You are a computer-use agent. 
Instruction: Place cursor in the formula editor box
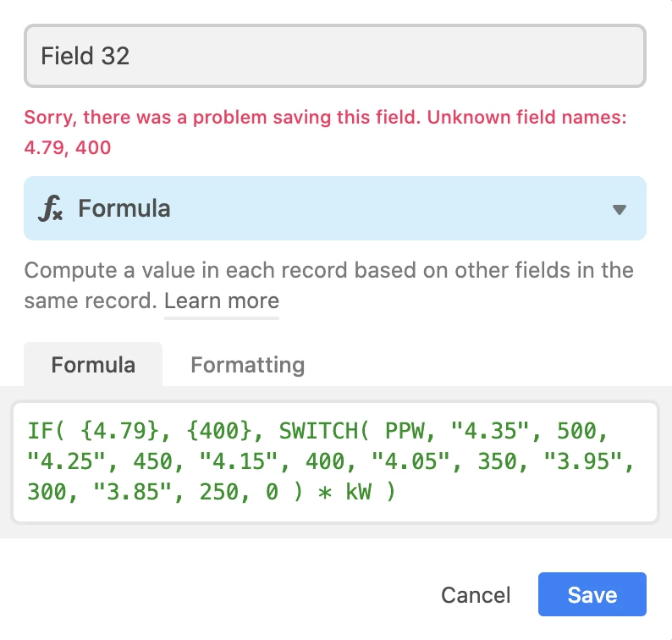click(x=334, y=461)
